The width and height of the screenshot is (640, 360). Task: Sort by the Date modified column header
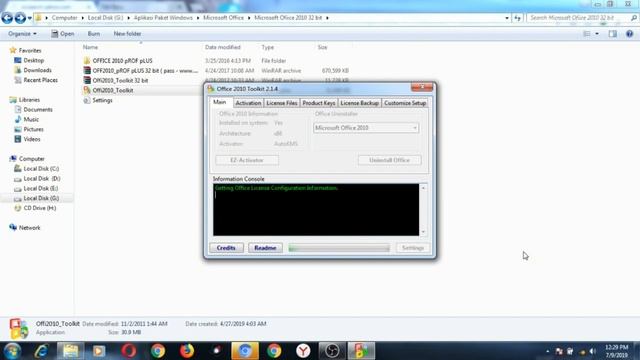coord(222,47)
